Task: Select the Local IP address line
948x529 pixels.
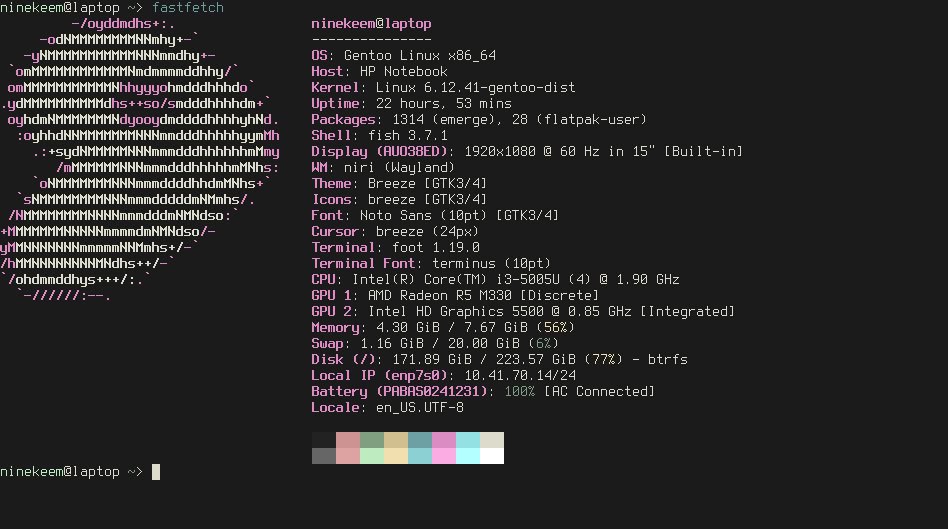Action: pyautogui.click(x=443, y=376)
